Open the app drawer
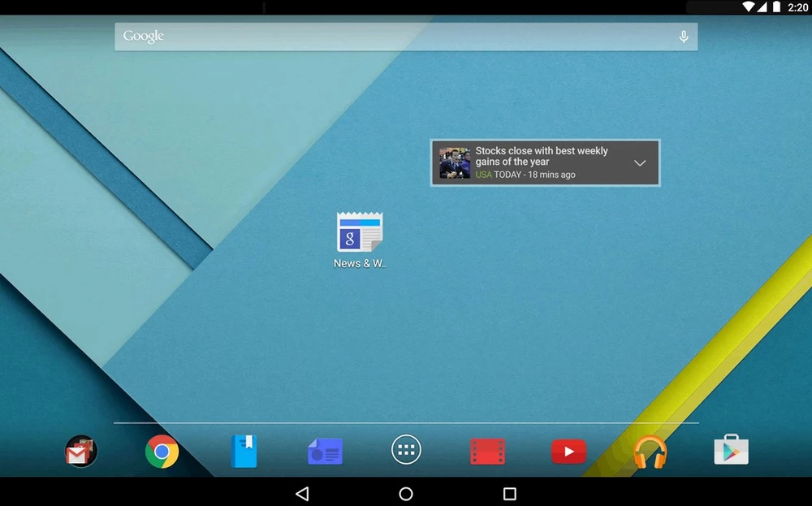The image size is (812, 506). pyautogui.click(x=406, y=450)
